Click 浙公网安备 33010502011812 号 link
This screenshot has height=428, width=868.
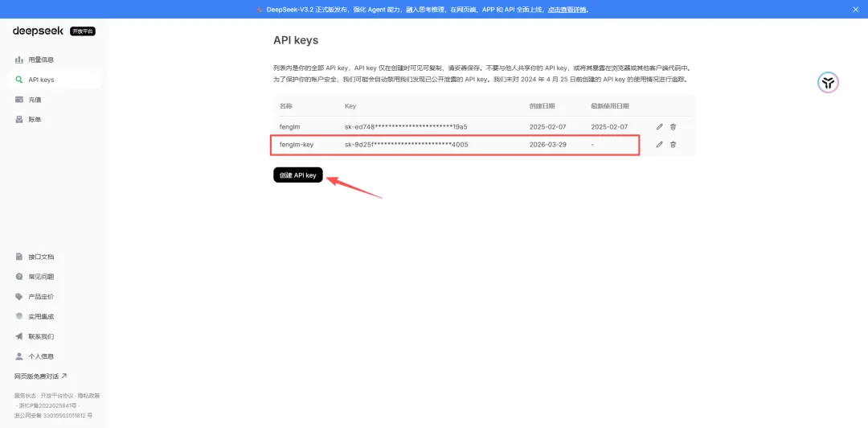point(53,414)
